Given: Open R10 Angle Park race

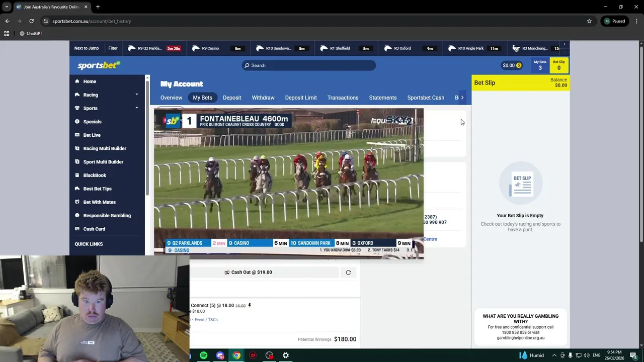Looking at the screenshot, I should click(x=474, y=48).
